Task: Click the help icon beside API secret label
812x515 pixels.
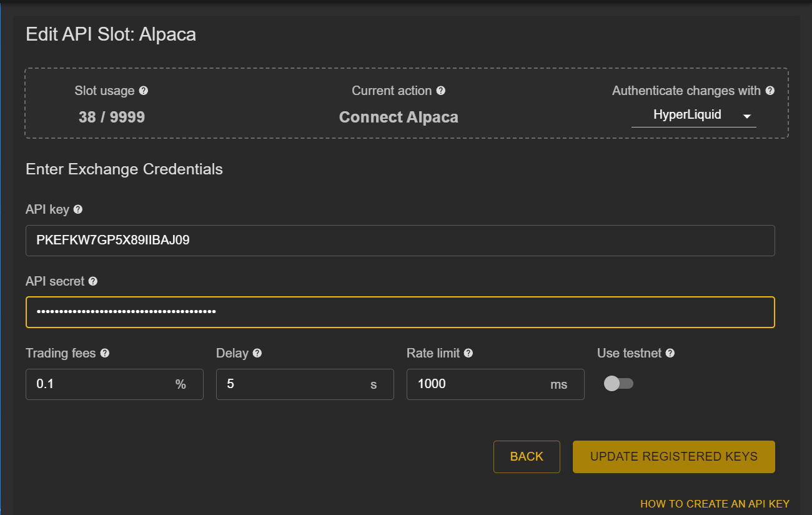Action: (93, 281)
